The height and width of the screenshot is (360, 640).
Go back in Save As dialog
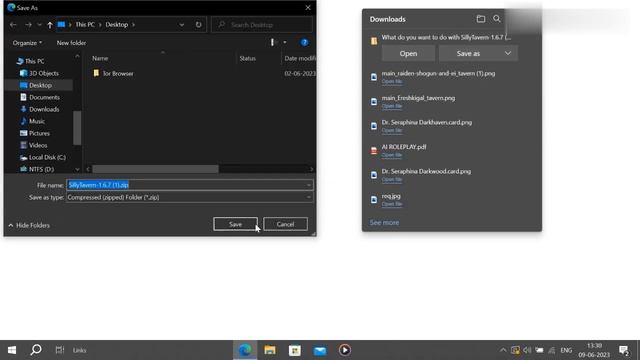pyautogui.click(x=13, y=25)
